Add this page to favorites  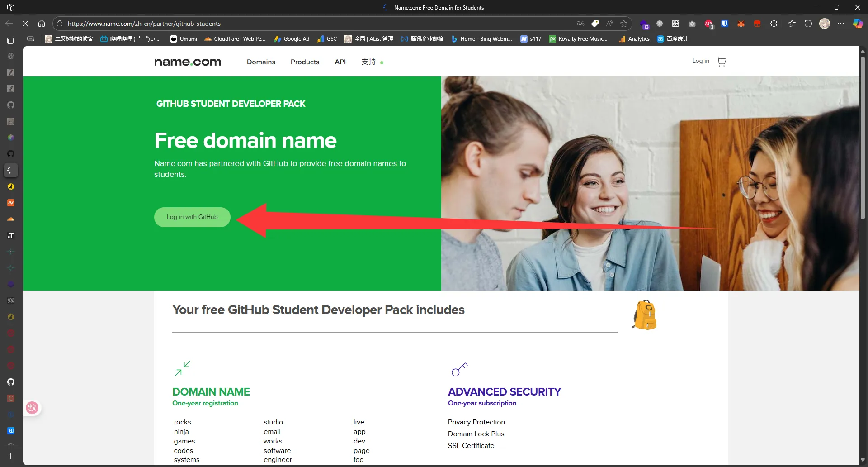[x=624, y=24]
